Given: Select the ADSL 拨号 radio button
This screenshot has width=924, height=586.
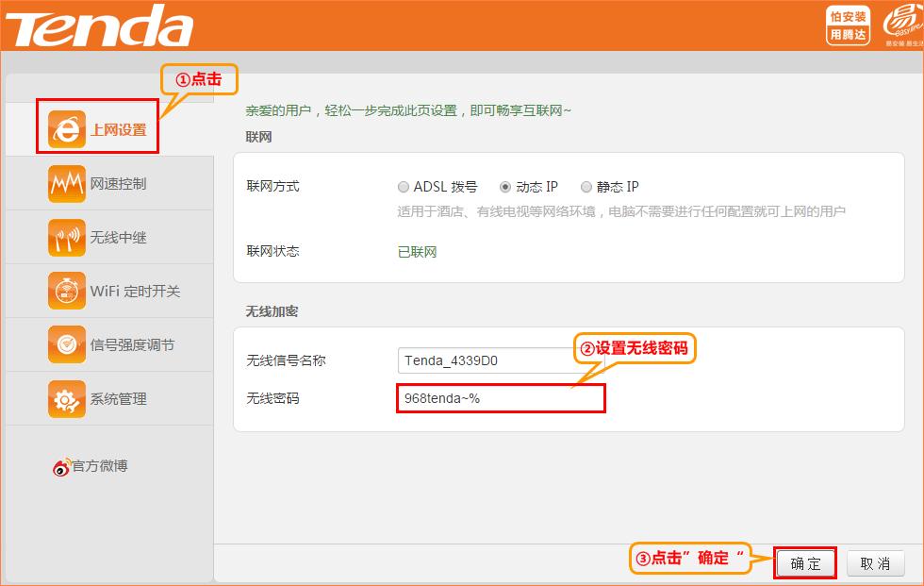Looking at the screenshot, I should [x=404, y=187].
